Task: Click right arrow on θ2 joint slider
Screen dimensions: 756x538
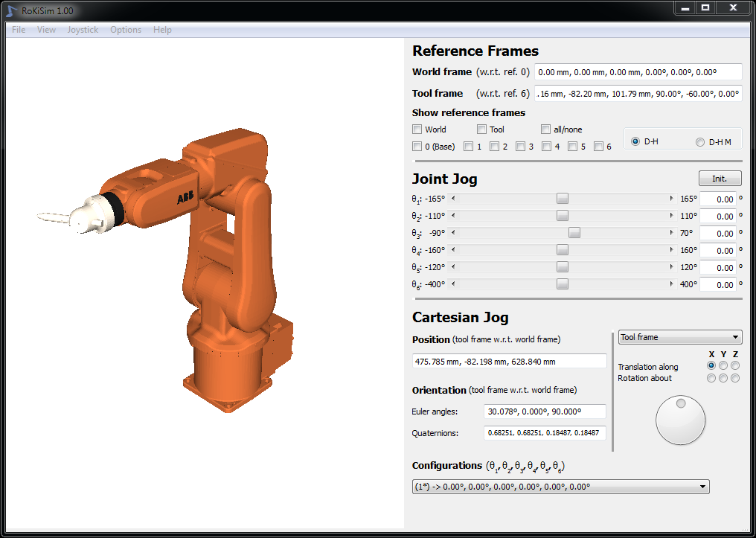Action: click(671, 216)
